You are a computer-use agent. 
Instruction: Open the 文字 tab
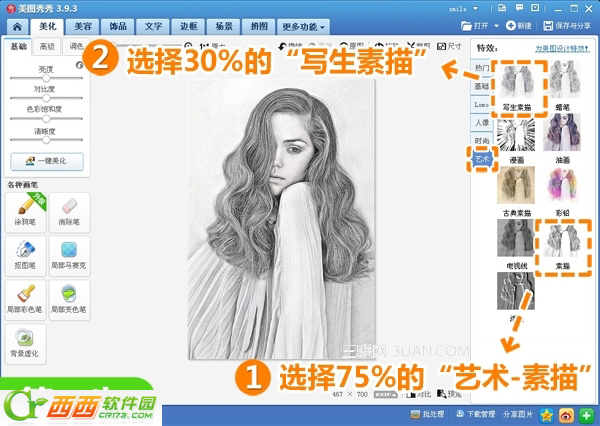click(153, 26)
